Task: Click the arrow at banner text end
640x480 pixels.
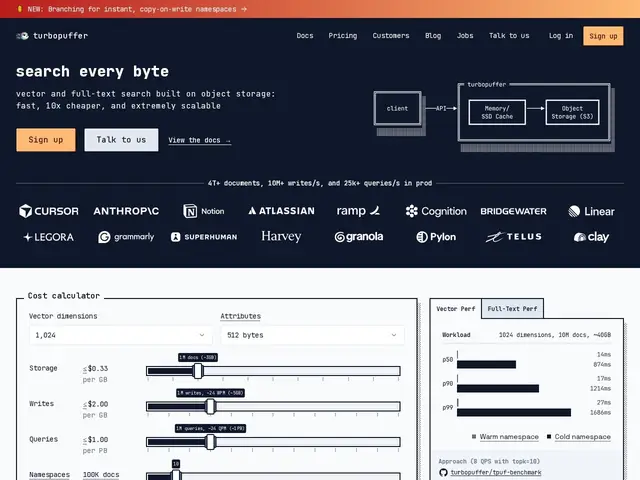Action: click(x=244, y=9)
